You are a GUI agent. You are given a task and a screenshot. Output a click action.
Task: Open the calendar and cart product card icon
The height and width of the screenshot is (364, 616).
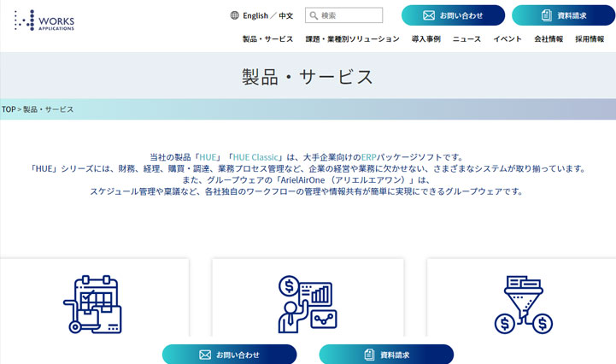93,304
